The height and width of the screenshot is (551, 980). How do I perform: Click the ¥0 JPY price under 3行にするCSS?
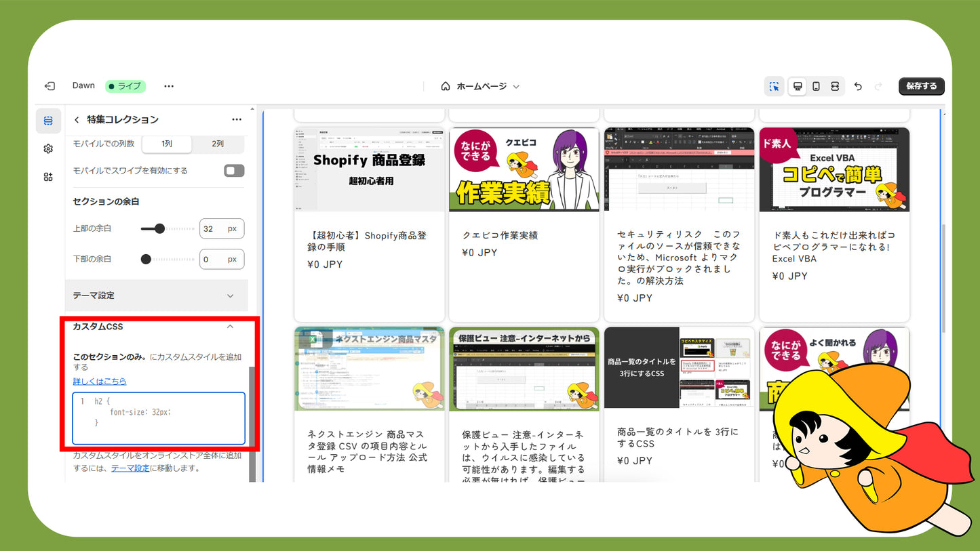tap(635, 461)
